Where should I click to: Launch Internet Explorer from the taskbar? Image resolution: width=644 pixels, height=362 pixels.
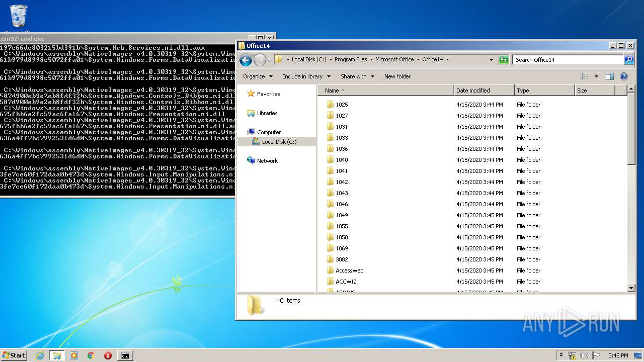coord(40,355)
